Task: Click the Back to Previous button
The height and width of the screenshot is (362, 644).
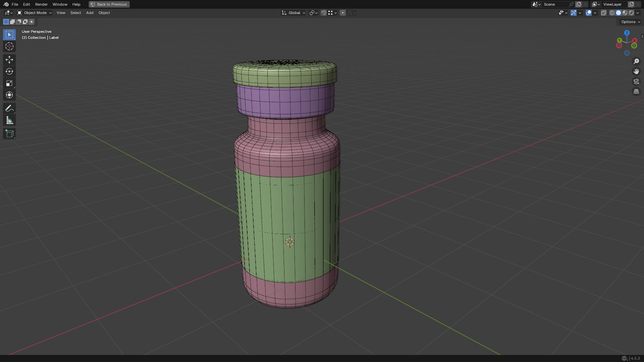Action: coord(109,4)
